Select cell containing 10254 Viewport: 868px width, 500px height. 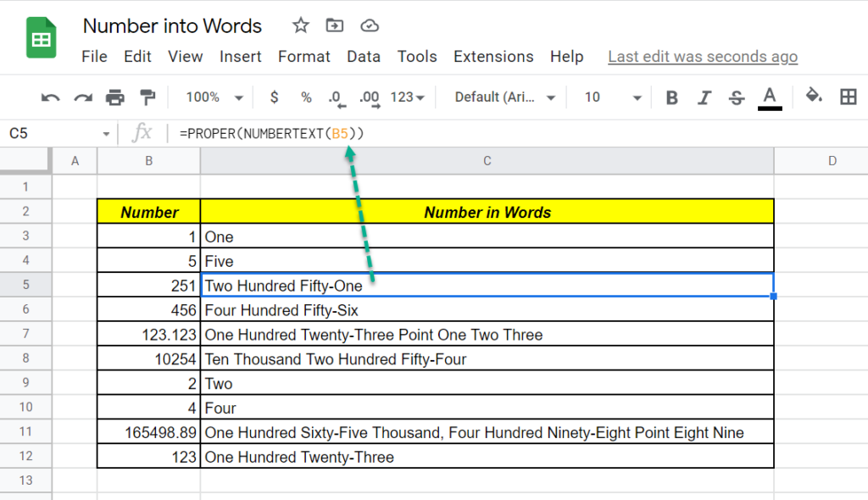(x=148, y=358)
